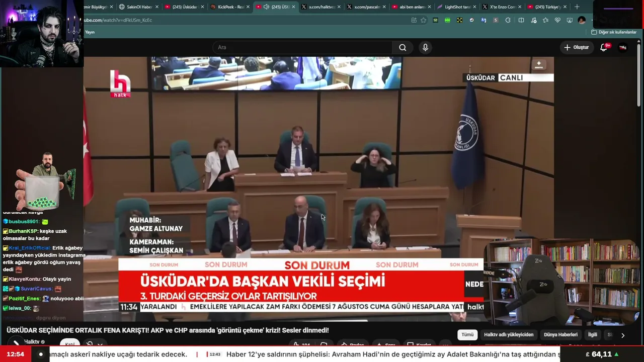Screen dimensions: 644x362
Task: Open the translate extension icon
Action: pyautogui.click(x=484, y=20)
